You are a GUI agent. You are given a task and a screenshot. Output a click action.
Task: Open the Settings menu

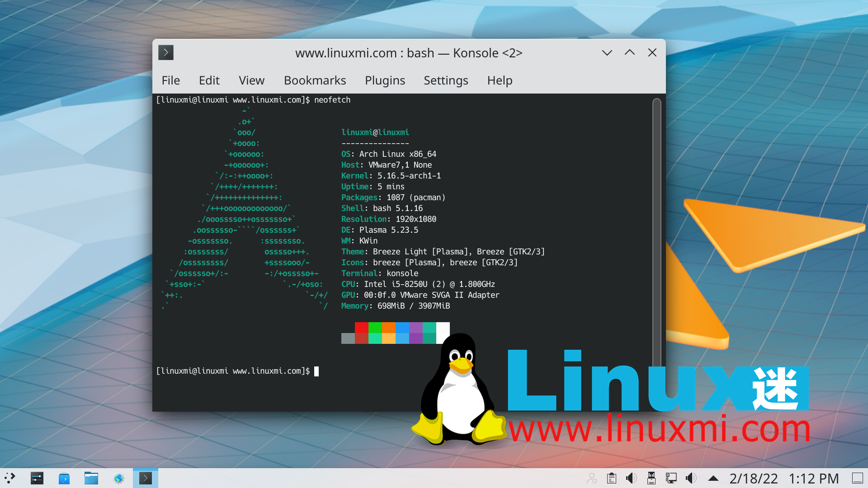click(x=446, y=80)
